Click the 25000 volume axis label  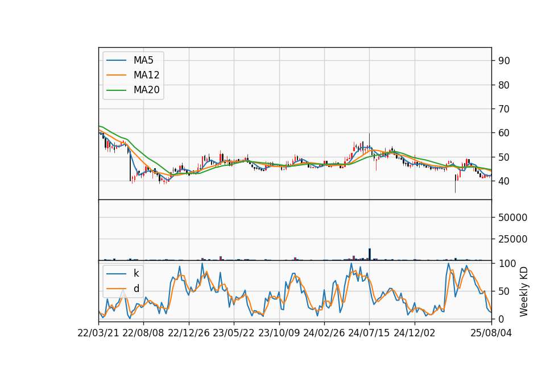(512, 239)
